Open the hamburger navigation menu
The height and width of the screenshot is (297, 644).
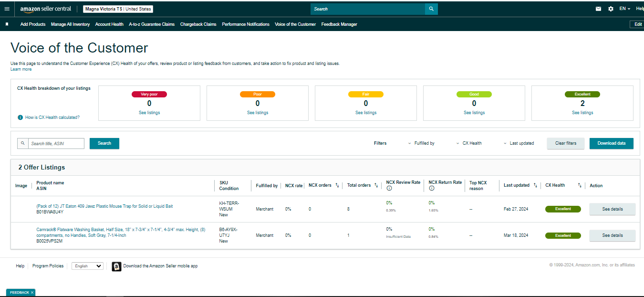click(x=7, y=9)
